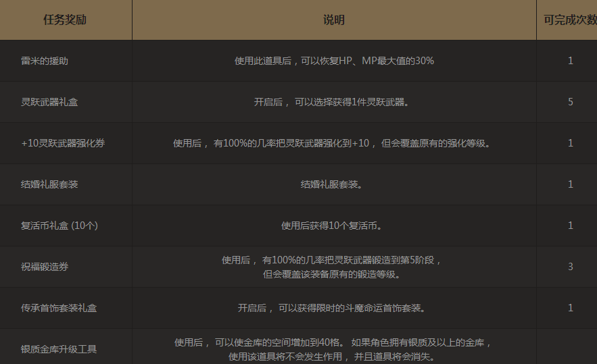The height and width of the screenshot is (364, 597).
Task: Click the completion count 5 for 灵跃武器礼盒
Action: coord(571,102)
